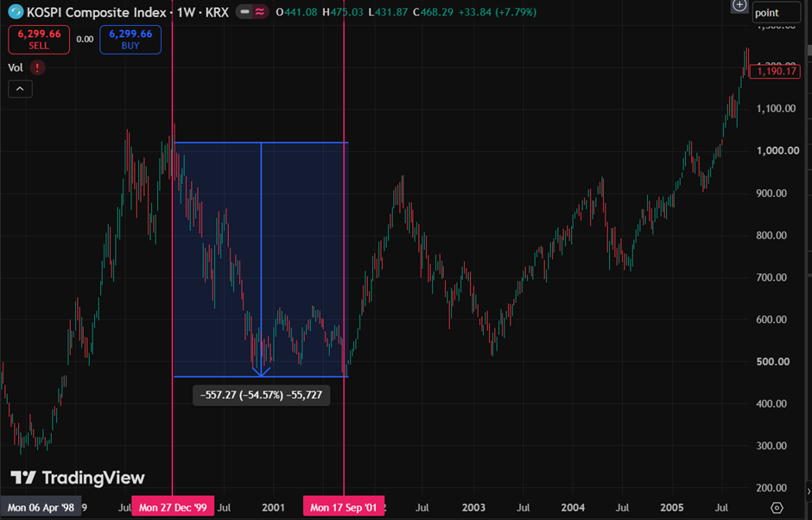Image resolution: width=812 pixels, height=520 pixels.
Task: Click the -557.27 (-54.57%) measurement label
Action: pos(261,395)
